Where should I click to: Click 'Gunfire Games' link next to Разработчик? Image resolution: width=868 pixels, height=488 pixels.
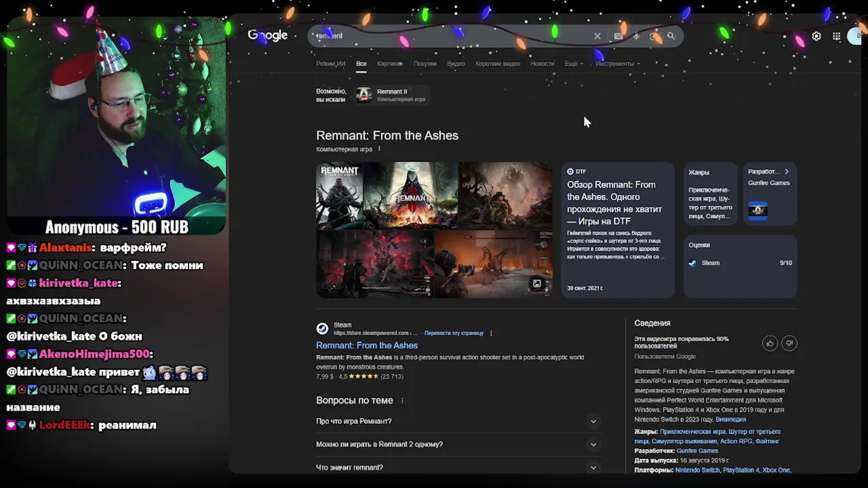point(697,451)
